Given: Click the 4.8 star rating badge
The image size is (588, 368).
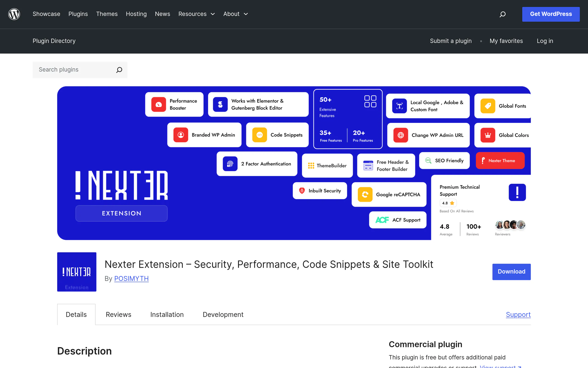Looking at the screenshot, I should tap(448, 203).
